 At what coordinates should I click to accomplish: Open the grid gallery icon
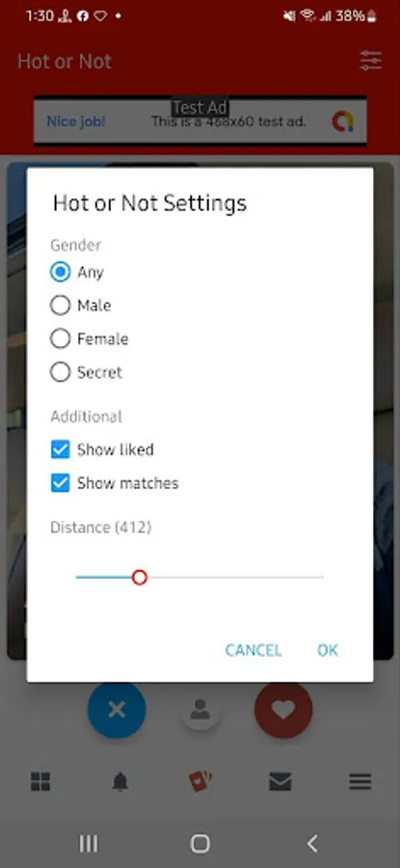(x=40, y=781)
